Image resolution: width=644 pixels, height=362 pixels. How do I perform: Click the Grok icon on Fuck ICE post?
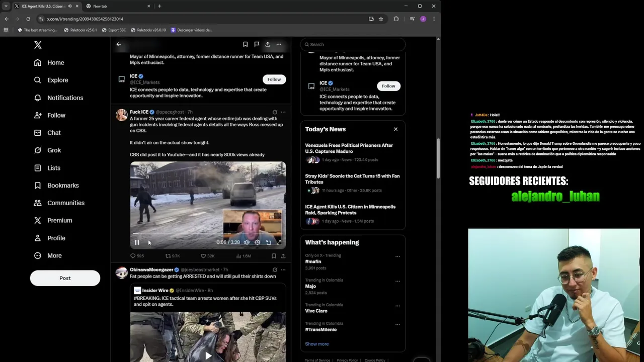point(275,112)
